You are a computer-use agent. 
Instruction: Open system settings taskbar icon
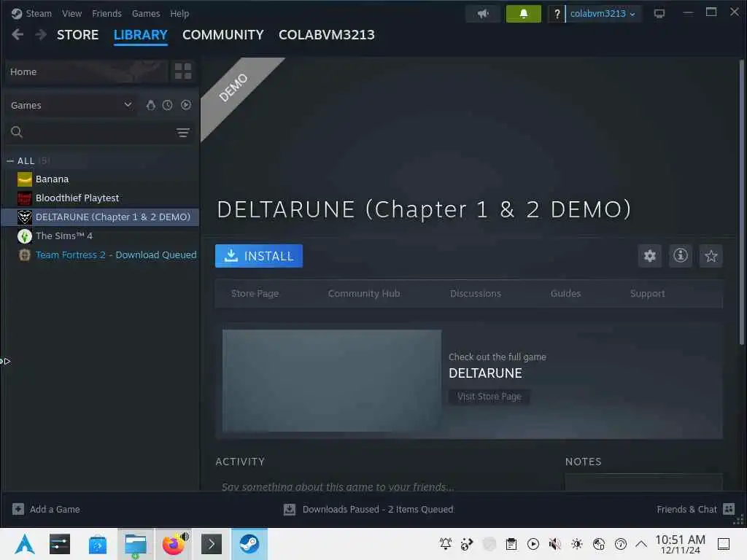coord(60,544)
